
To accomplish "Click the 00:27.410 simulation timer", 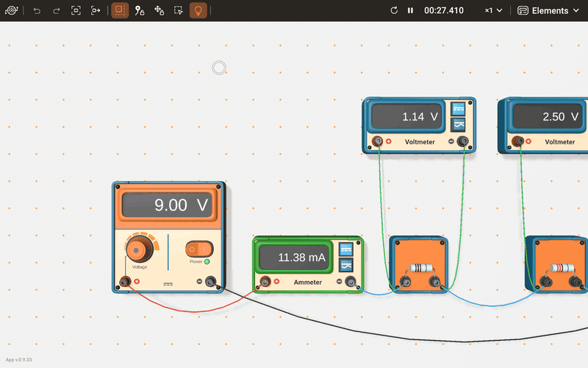I will click(444, 10).
